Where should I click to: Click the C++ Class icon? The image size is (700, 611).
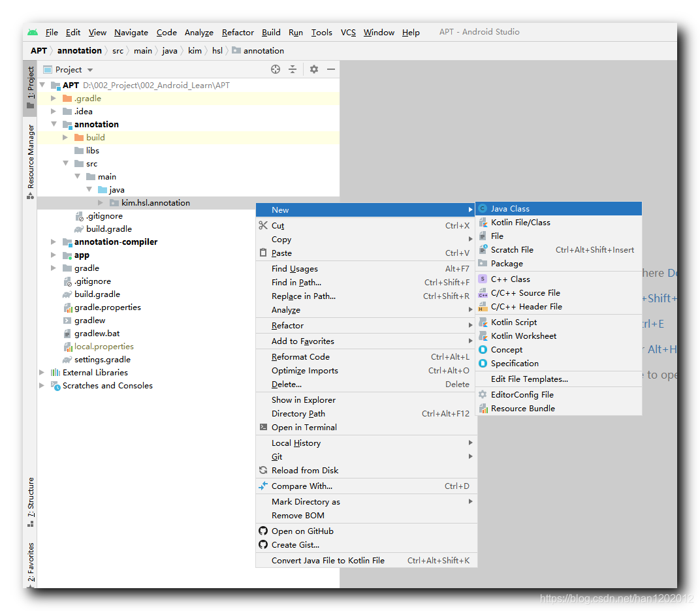tap(483, 279)
